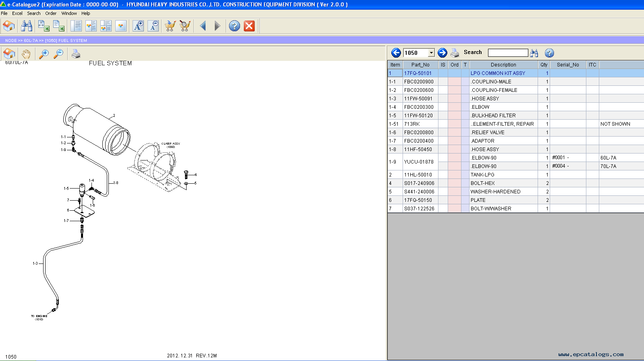Decrease font size with A-minus icon
Viewport: 644px width, 361px height.
(x=153, y=26)
